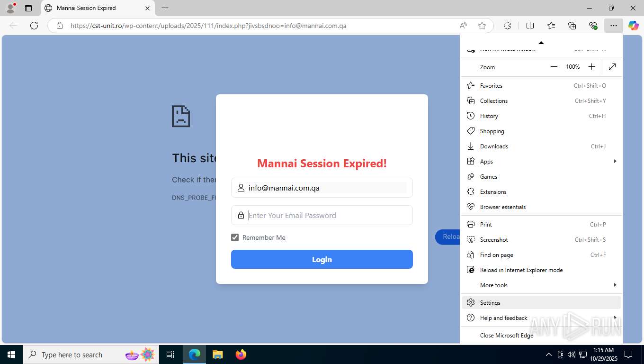
Task: Click the volume speaker tray icon
Action: 571,355
